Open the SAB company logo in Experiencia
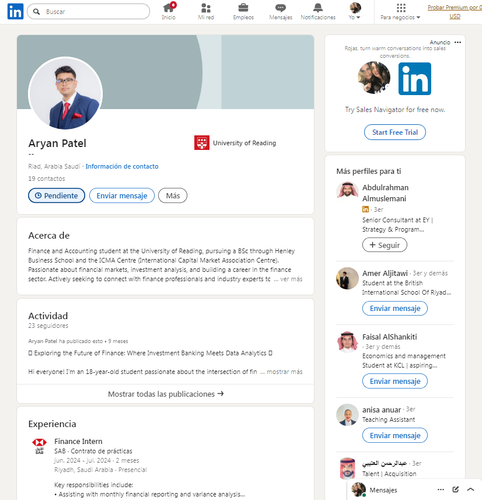 pos(39,446)
